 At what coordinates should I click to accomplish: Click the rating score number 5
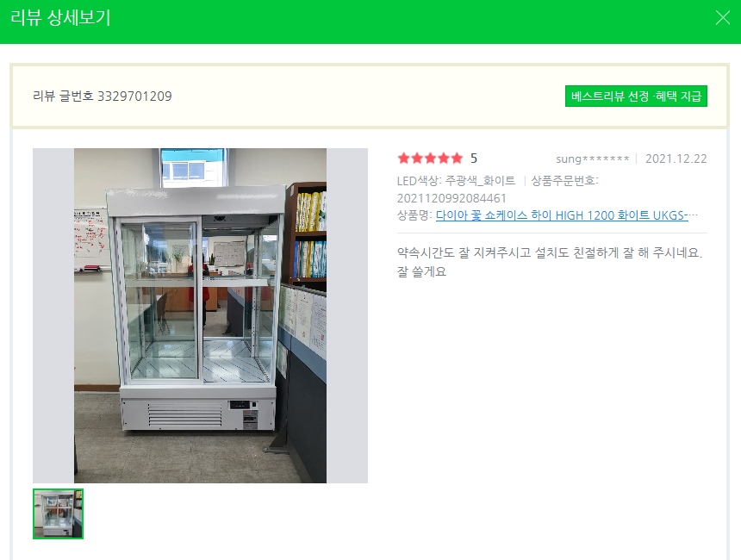[474, 159]
